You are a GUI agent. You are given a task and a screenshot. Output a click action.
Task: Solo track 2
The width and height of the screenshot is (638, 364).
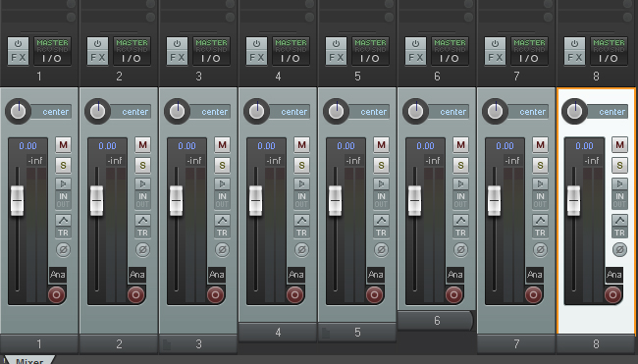coord(142,165)
